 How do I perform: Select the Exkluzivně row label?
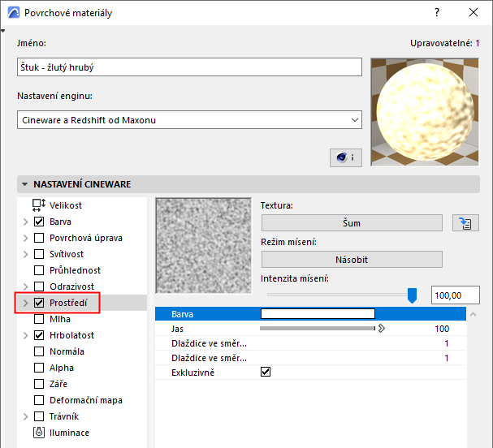(x=192, y=373)
